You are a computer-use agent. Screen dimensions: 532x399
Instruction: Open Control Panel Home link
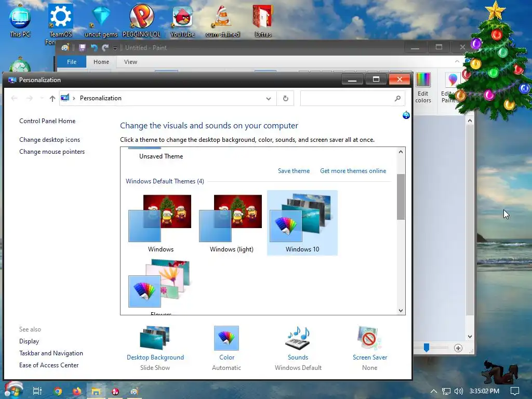click(47, 121)
